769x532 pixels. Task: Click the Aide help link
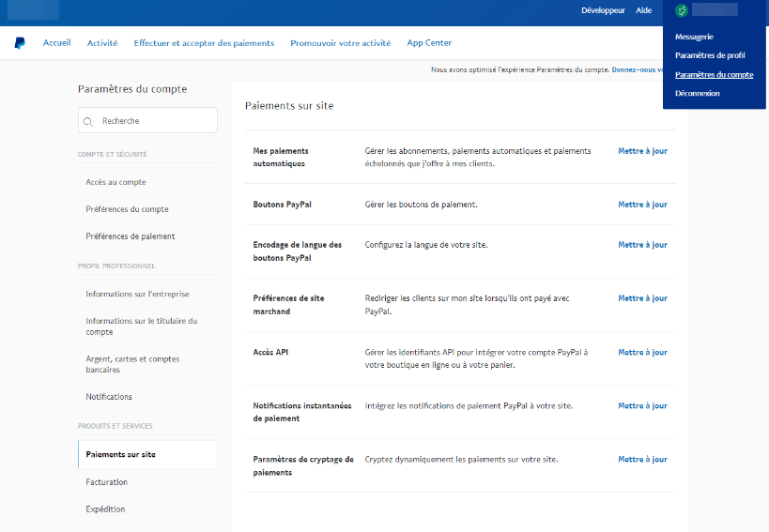(x=643, y=10)
